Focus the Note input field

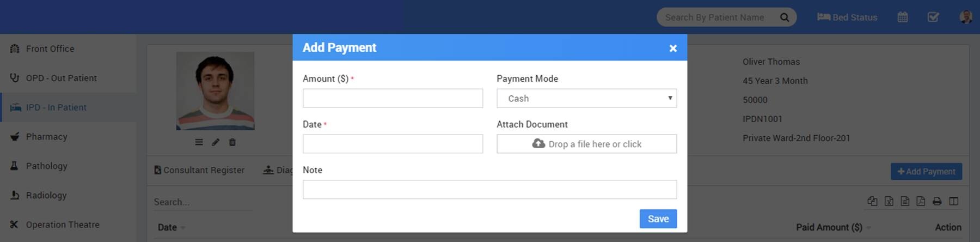pyautogui.click(x=489, y=190)
